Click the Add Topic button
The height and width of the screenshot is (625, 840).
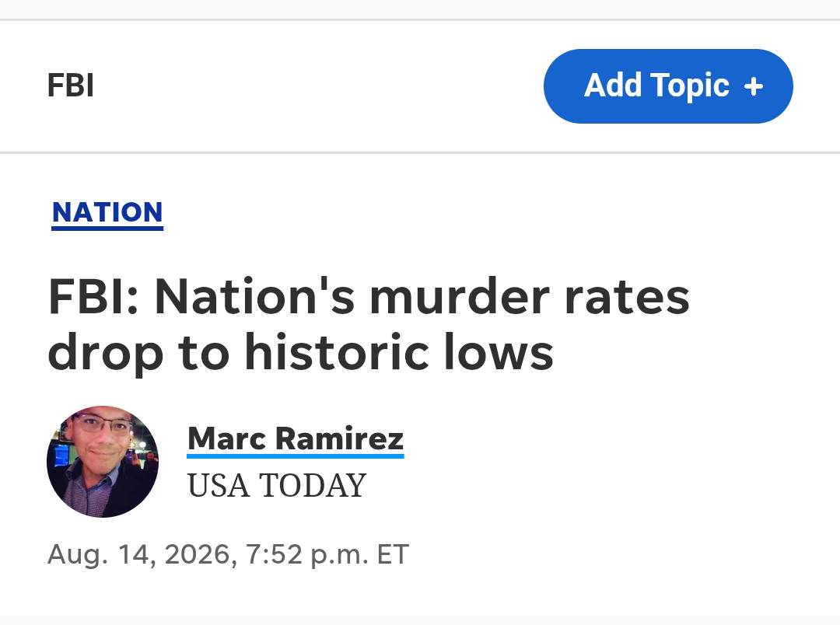pos(668,86)
